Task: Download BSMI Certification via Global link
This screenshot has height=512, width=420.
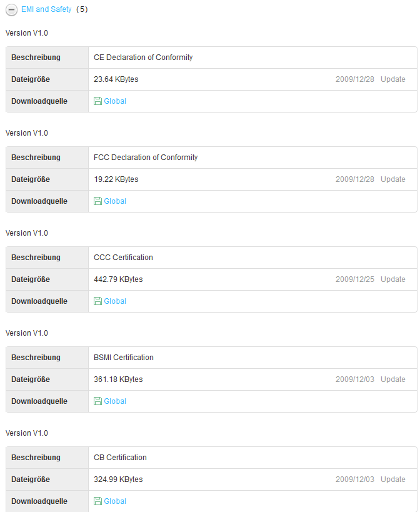Action: tap(115, 401)
